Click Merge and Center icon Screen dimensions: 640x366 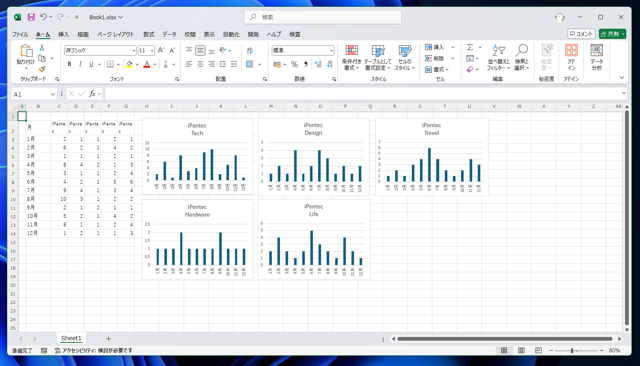pos(250,64)
